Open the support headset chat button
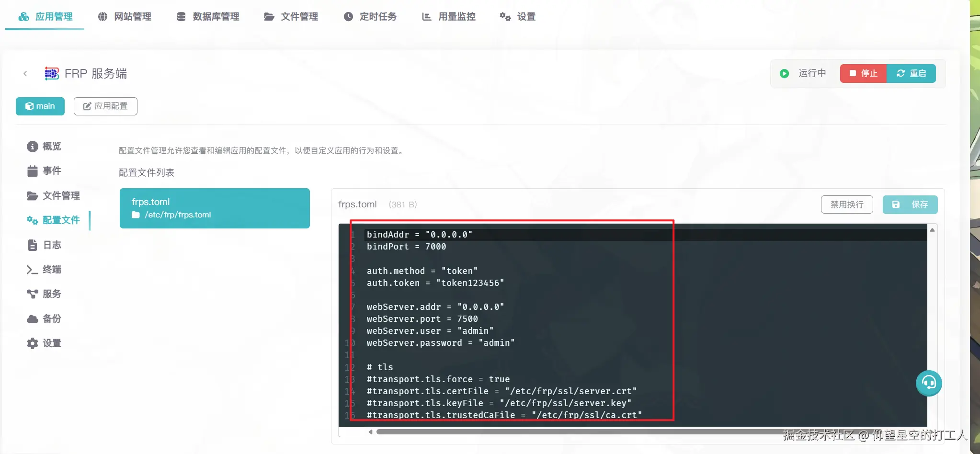This screenshot has width=980, height=454. click(929, 383)
